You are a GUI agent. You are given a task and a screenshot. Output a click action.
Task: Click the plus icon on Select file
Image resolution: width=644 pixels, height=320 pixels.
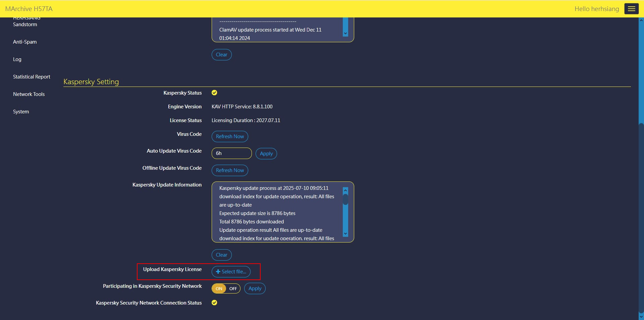[x=218, y=272]
